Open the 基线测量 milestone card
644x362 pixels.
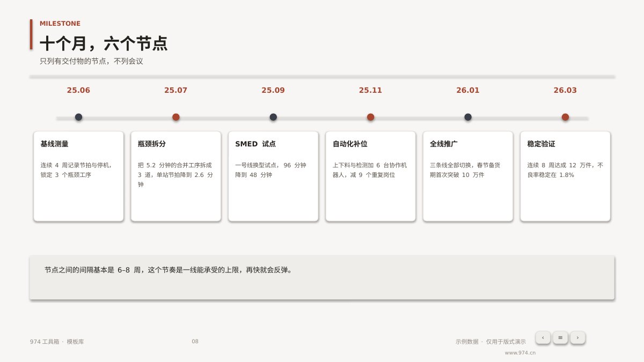click(x=78, y=176)
